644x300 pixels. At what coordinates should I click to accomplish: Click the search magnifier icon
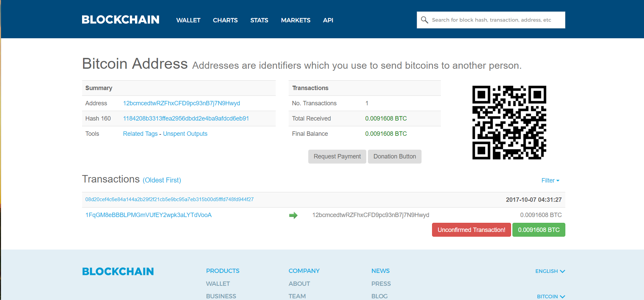[424, 20]
